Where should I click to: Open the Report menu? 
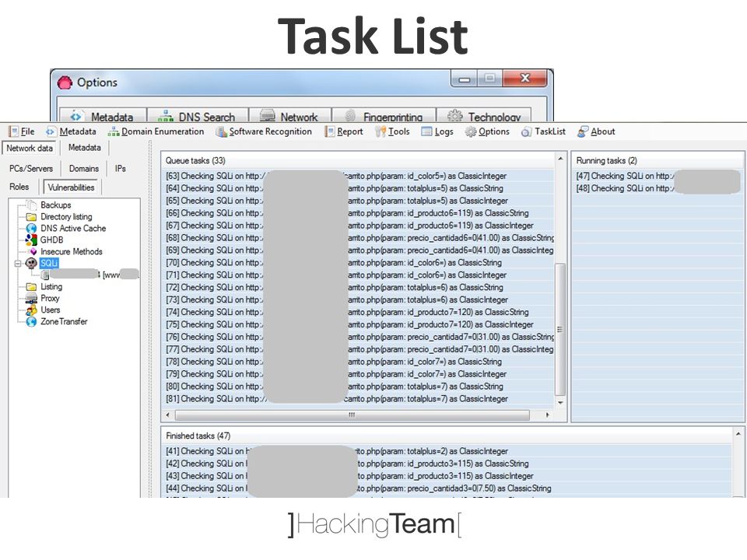click(x=344, y=131)
